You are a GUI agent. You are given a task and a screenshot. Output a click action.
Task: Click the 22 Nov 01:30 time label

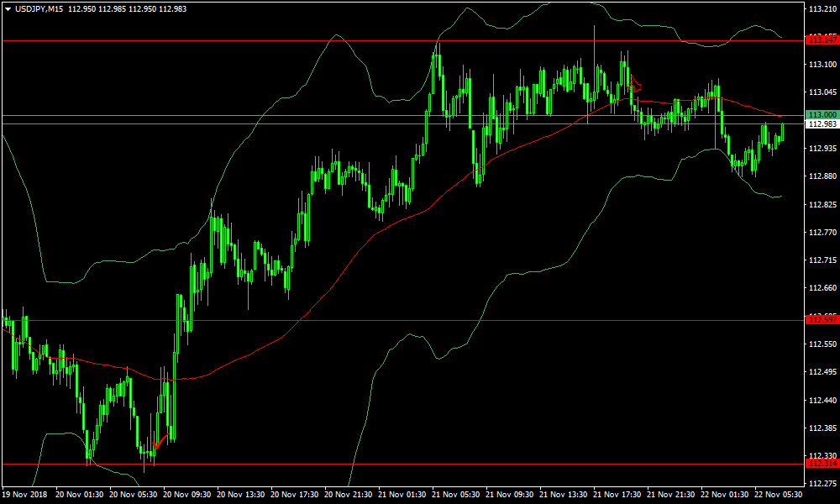[x=725, y=495]
